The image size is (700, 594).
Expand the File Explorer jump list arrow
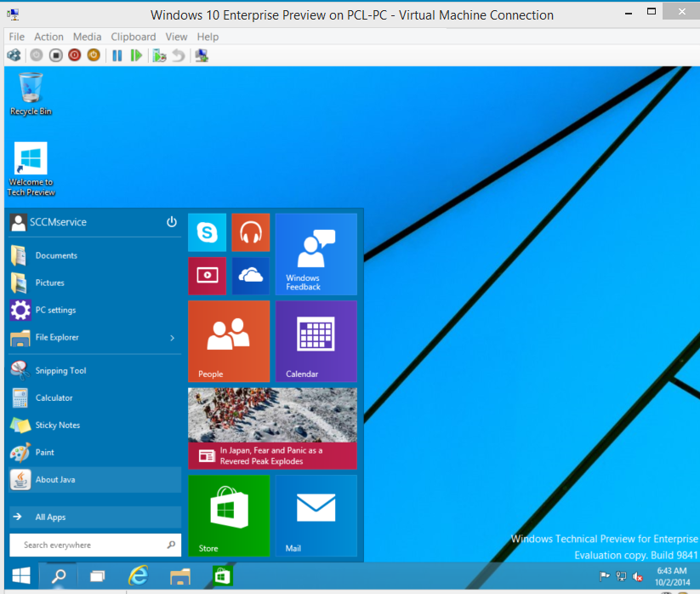[x=172, y=338]
